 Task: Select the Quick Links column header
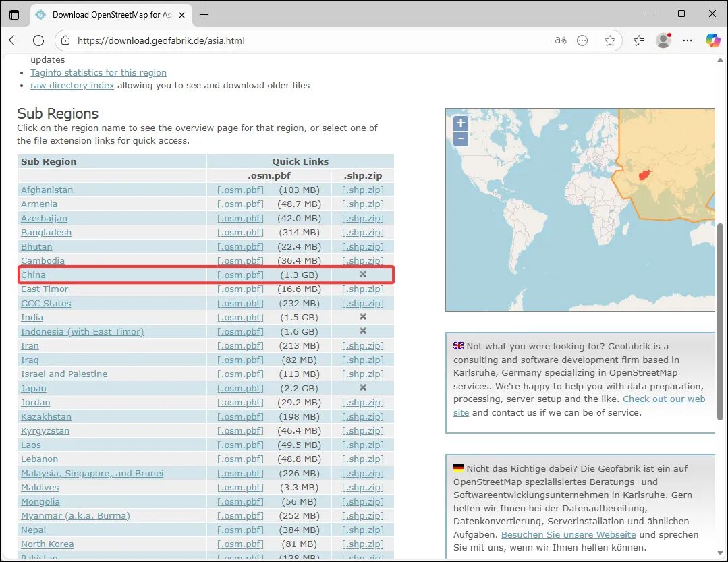click(300, 161)
